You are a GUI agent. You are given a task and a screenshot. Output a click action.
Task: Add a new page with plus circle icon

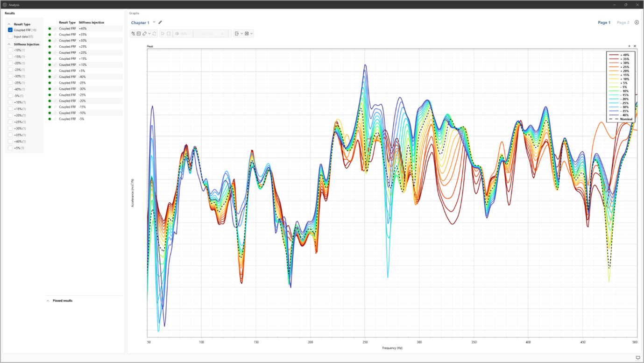click(x=637, y=22)
